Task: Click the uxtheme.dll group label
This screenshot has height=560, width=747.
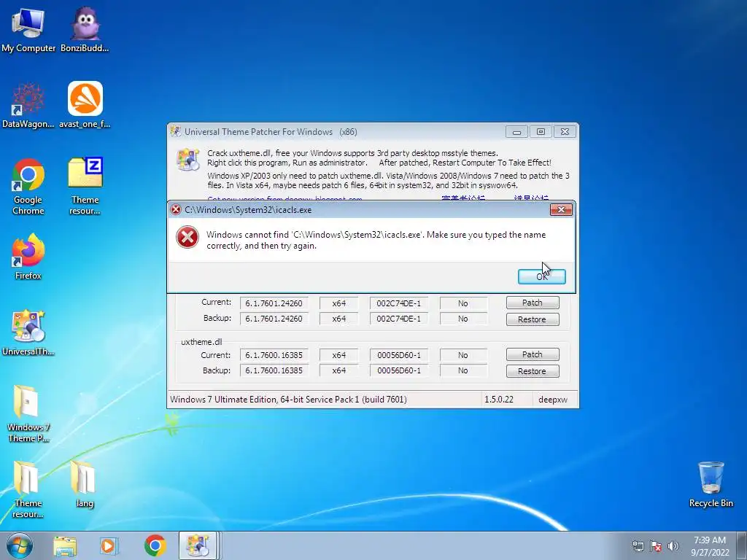Action: coord(201,342)
